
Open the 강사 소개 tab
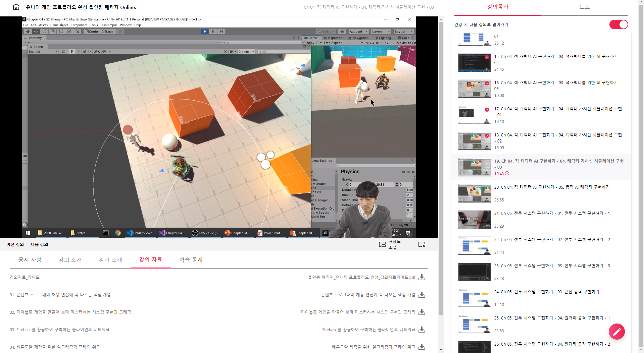(x=110, y=260)
